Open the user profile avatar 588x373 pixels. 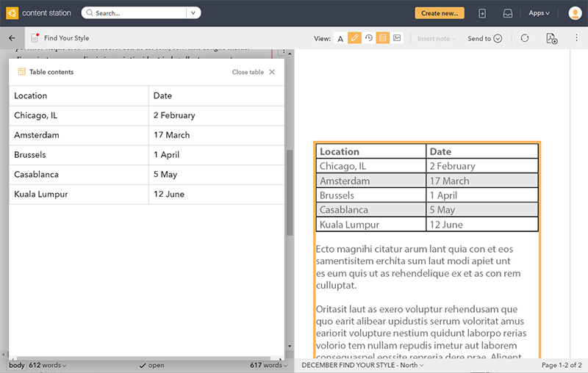click(575, 13)
